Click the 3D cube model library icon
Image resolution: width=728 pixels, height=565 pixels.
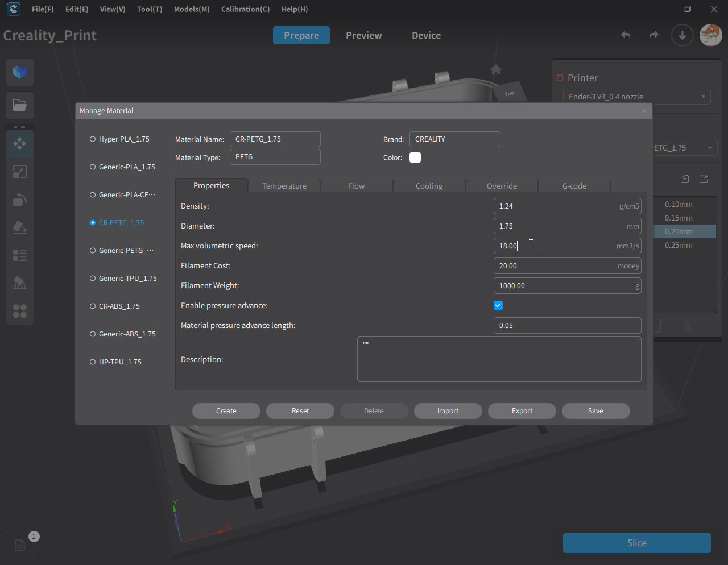[20, 72]
